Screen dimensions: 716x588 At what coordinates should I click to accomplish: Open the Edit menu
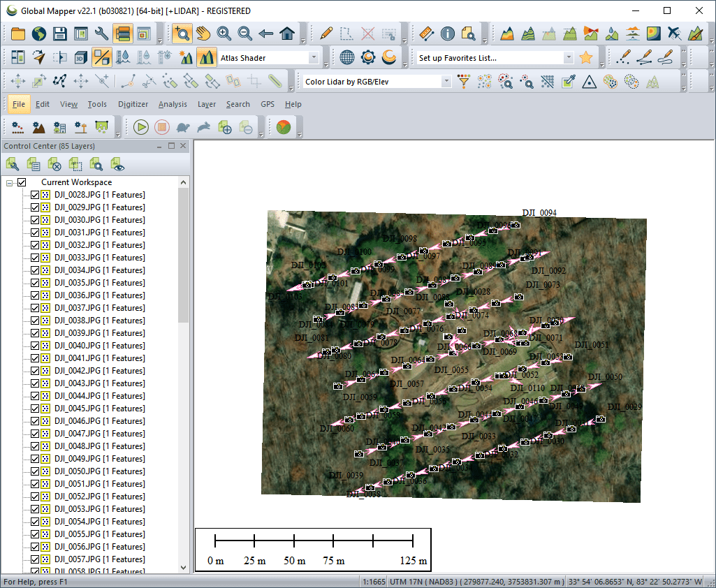click(43, 104)
